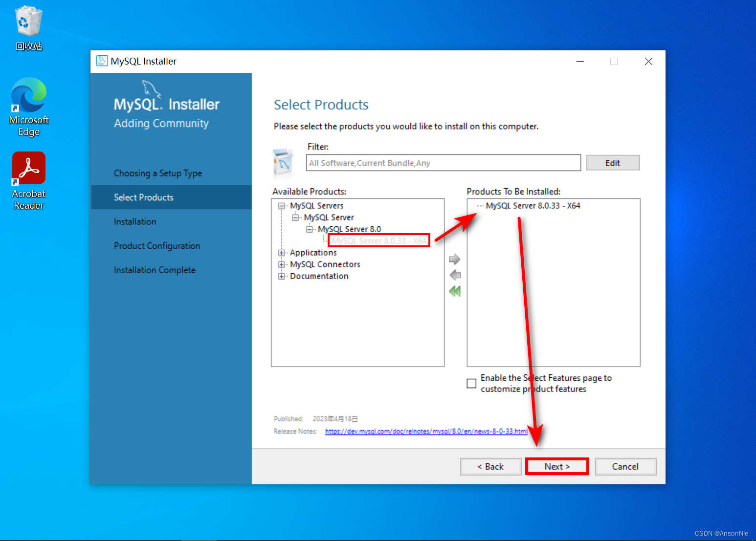Collapse the MySQL Server 8.0 node

point(309,229)
